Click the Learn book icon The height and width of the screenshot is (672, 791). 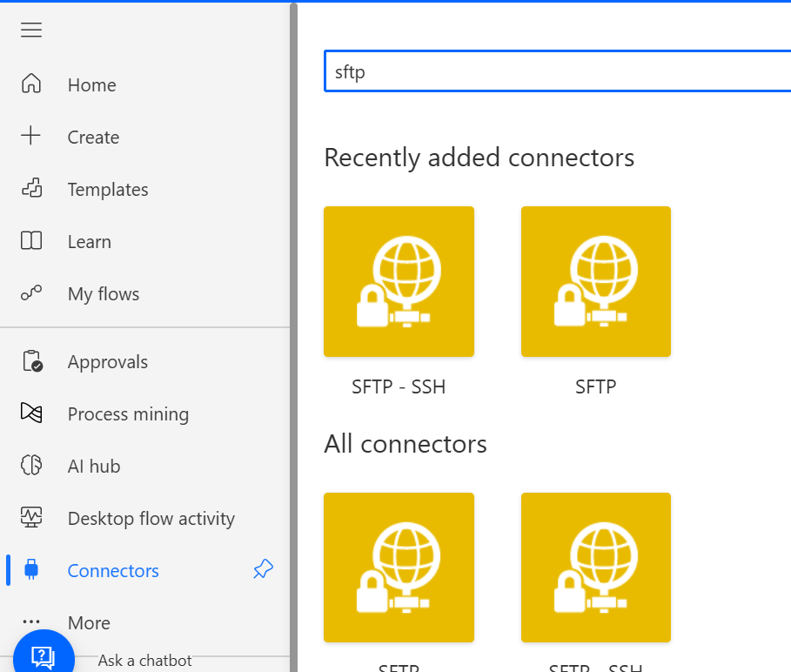click(31, 240)
